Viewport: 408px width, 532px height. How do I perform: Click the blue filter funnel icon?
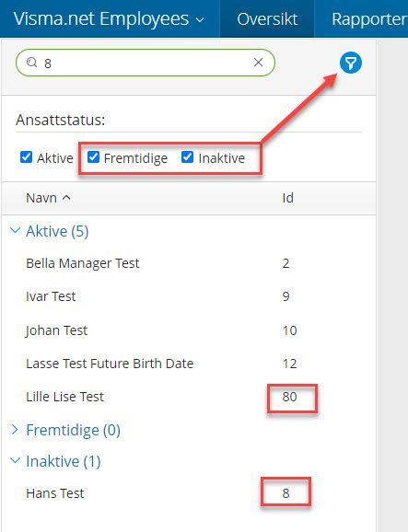point(351,63)
